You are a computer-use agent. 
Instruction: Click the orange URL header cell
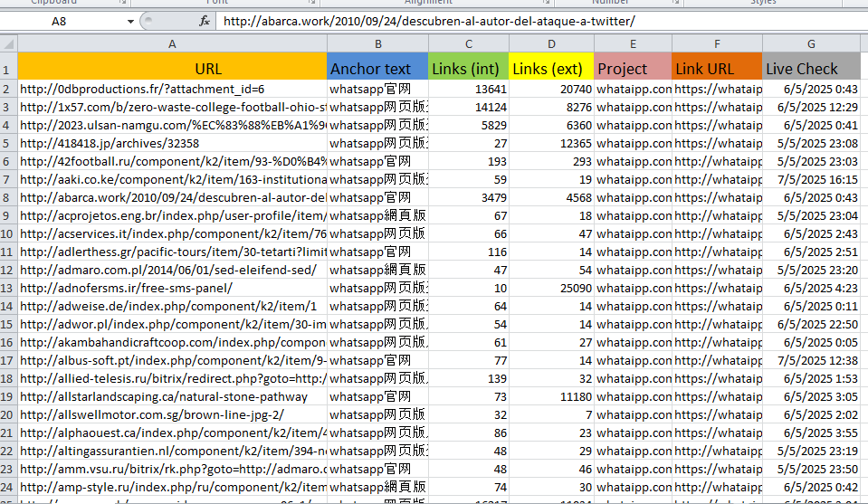pos(172,66)
